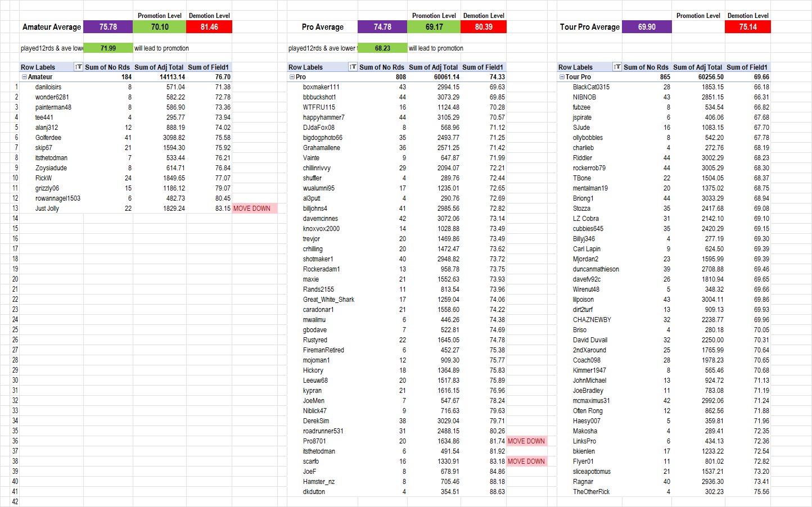Image resolution: width=812 pixels, height=507 pixels.
Task: Select the purple Amateur Average 75.78 cell
Action: [108, 27]
